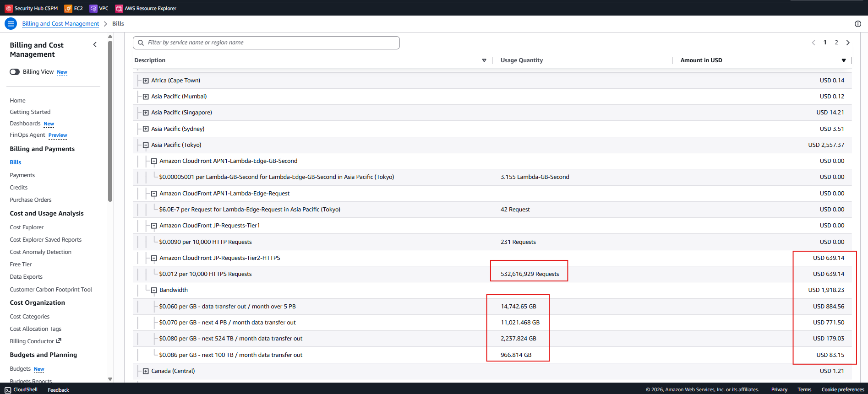Open Data Exports in sidebar
This screenshot has height=394, width=868.
coord(26,277)
